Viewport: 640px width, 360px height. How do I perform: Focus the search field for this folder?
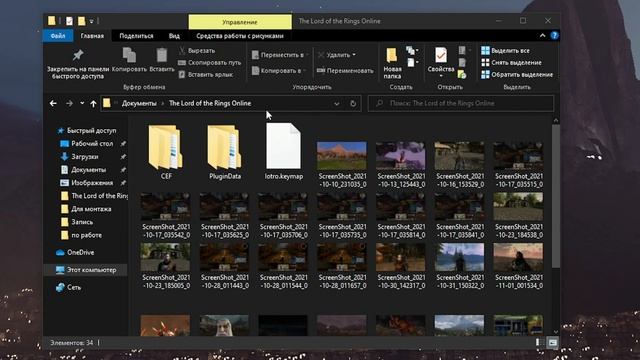(461, 104)
